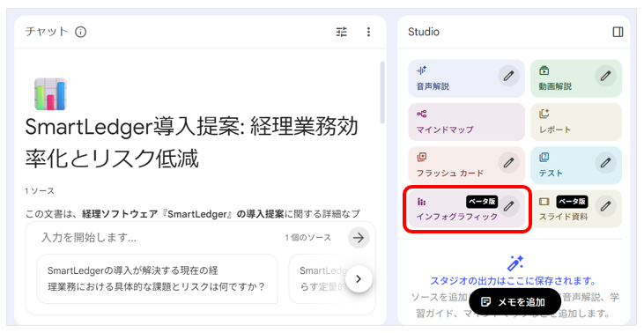Screen dimensions: 644x333
Task: Click the chat scrollbar
Action: 382,92
